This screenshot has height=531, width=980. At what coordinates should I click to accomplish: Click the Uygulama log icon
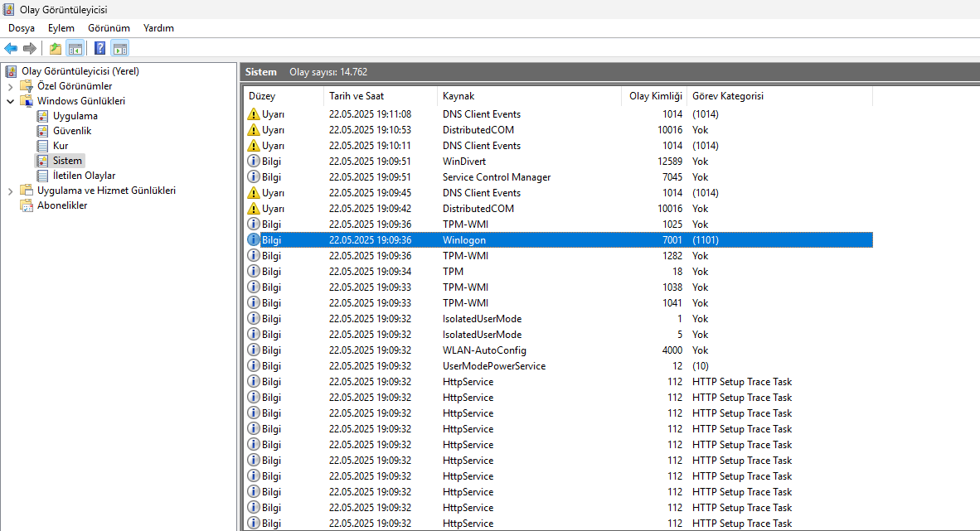[x=42, y=116]
